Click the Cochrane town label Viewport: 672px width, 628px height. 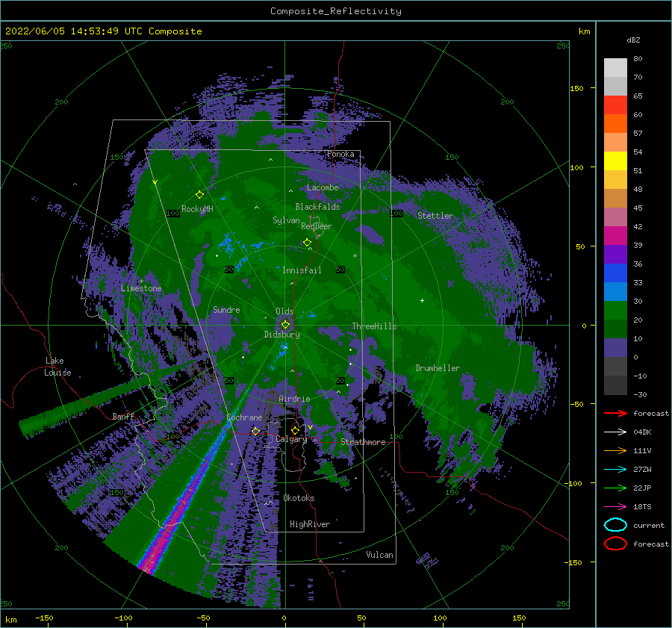(x=244, y=417)
